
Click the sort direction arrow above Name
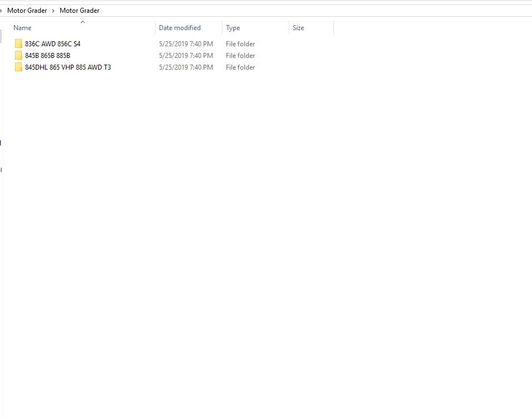(83, 22)
